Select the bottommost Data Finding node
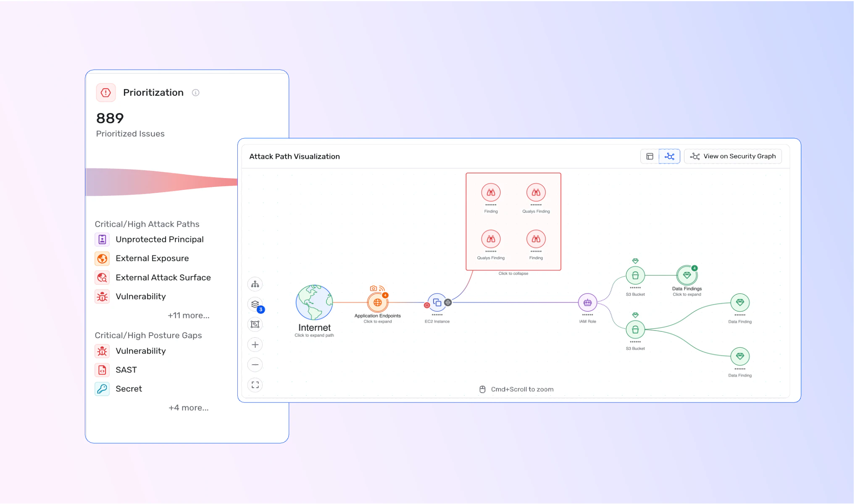The height and width of the screenshot is (504, 855). tap(740, 357)
